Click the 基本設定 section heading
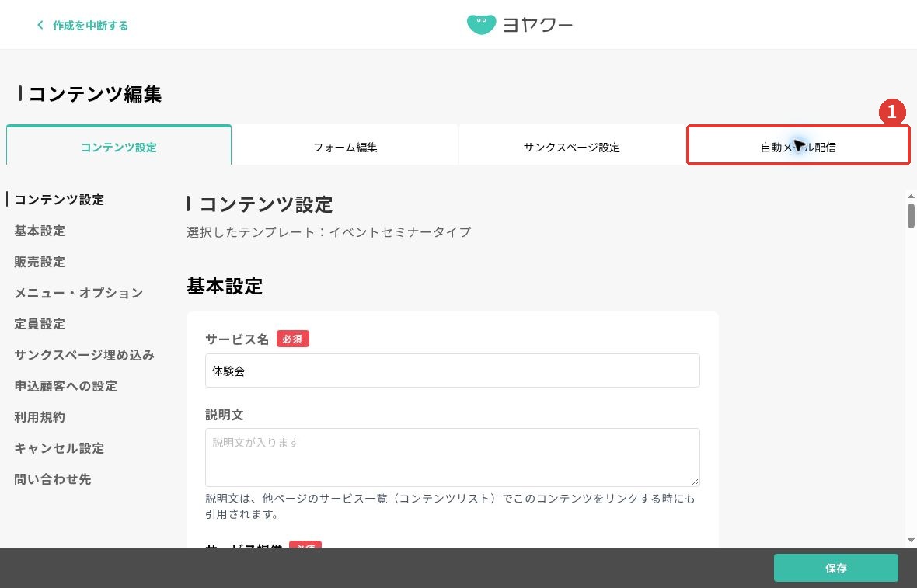 click(225, 287)
